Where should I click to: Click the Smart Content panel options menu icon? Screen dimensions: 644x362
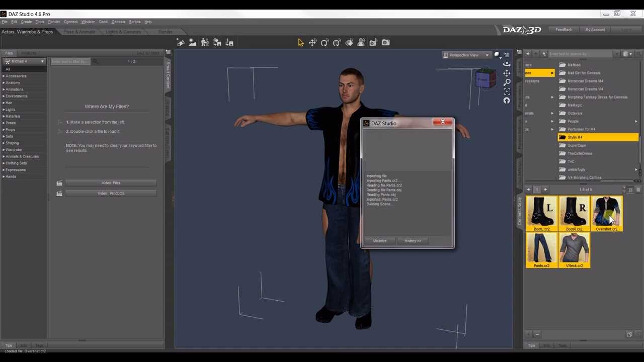tap(168, 52)
